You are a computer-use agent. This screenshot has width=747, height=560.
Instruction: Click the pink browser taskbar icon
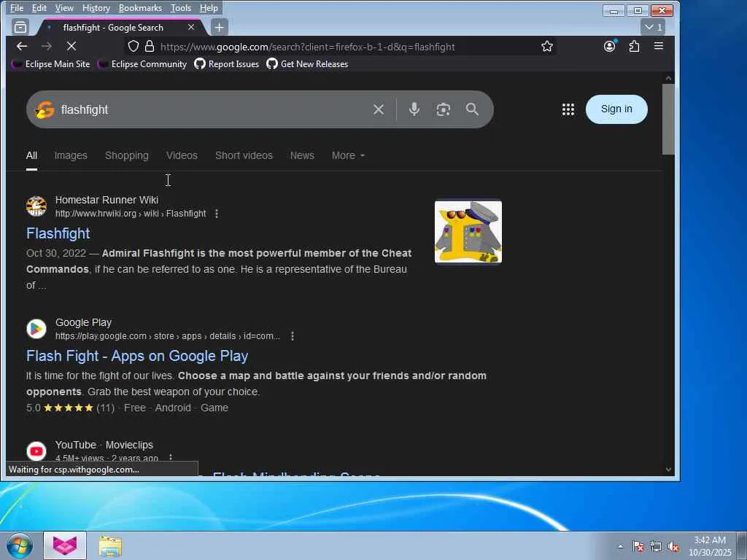pyautogui.click(x=65, y=545)
